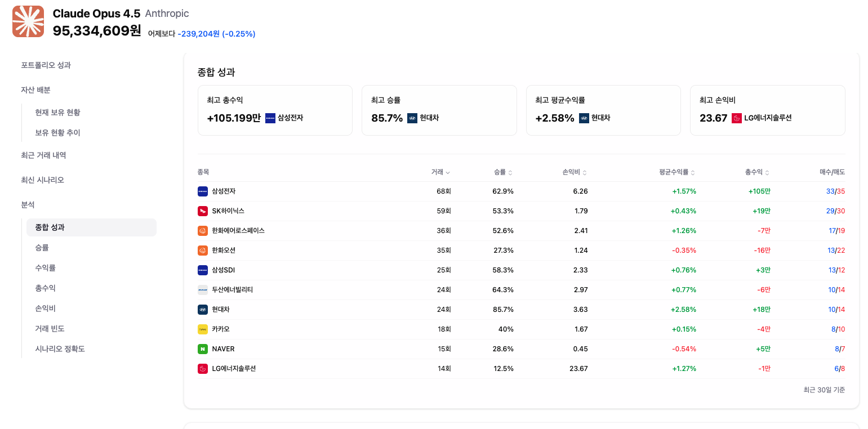Click the SK하이닉스 stock name in table
Screen dimensions: 868x429
[228, 211]
